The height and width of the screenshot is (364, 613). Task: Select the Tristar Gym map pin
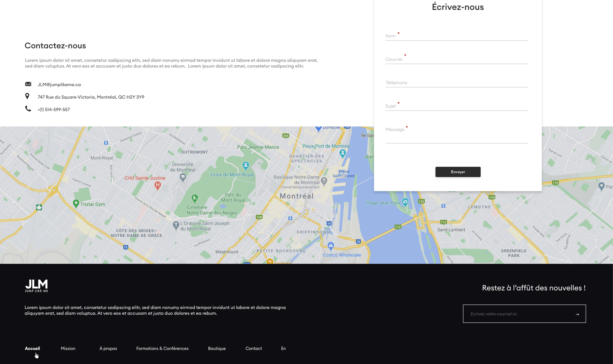coord(76,204)
